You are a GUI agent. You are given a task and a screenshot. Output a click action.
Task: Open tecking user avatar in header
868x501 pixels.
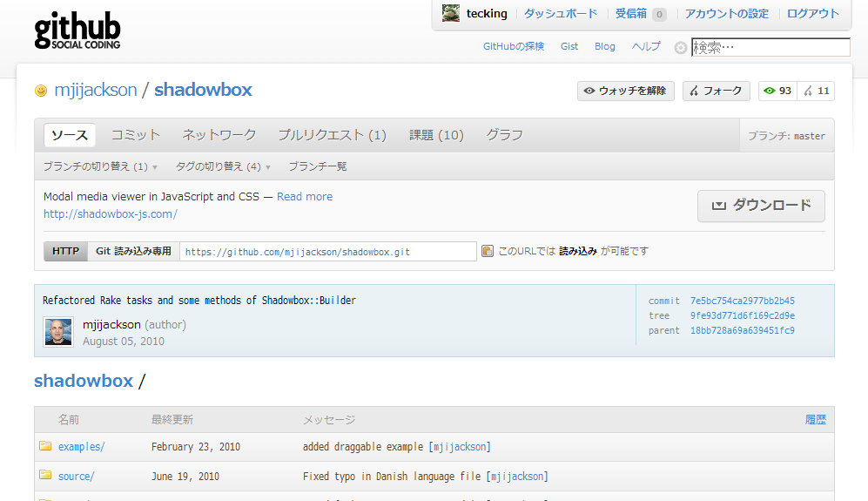point(451,13)
